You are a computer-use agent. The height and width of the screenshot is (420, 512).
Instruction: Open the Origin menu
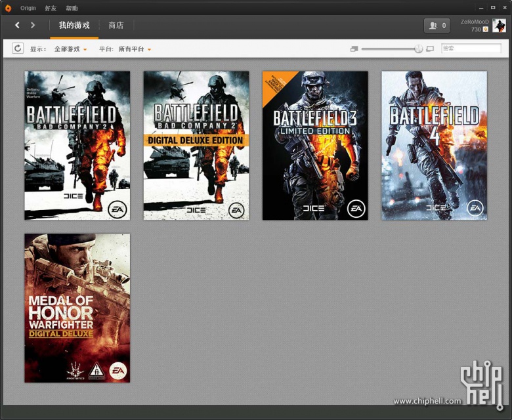(28, 8)
